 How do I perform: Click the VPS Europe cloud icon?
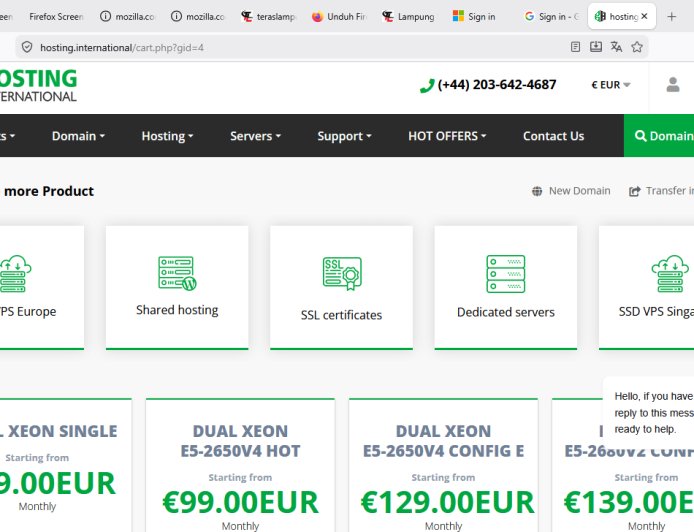(14, 274)
